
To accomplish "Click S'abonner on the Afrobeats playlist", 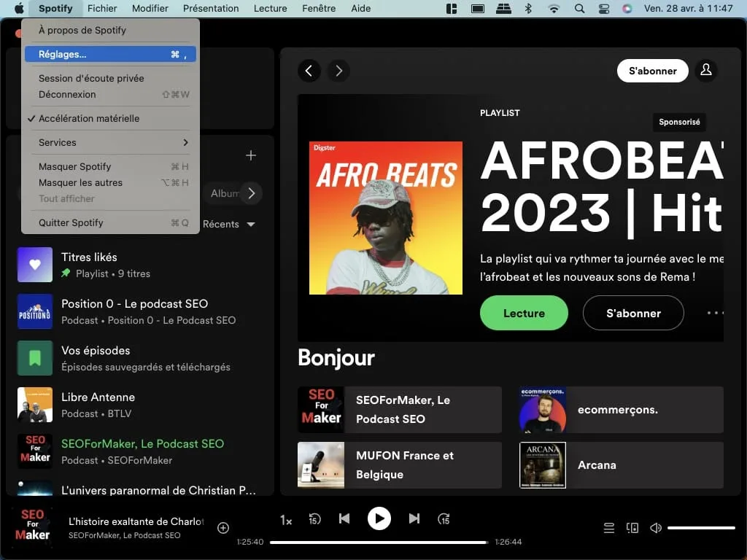I will coord(632,313).
